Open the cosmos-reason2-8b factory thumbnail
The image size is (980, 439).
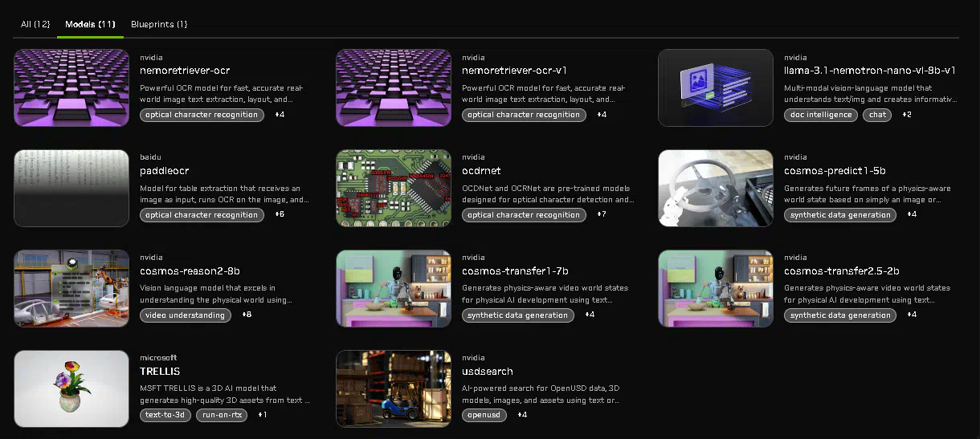pyautogui.click(x=71, y=288)
